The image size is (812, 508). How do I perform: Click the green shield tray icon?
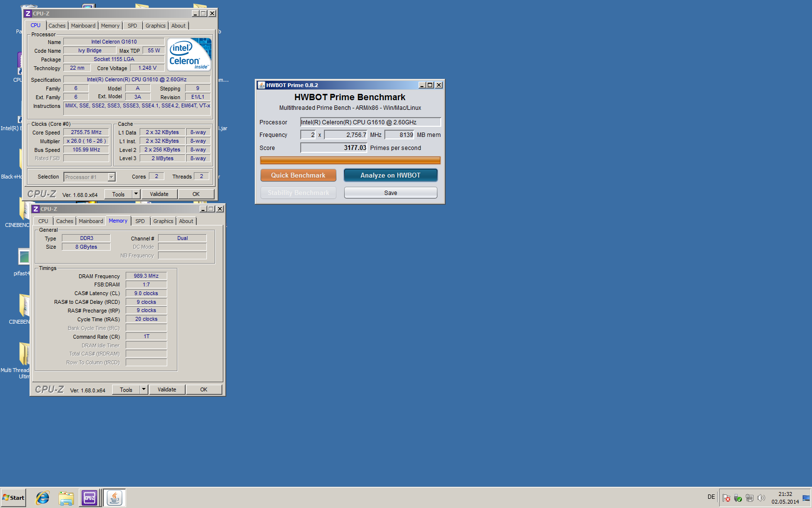(738, 498)
